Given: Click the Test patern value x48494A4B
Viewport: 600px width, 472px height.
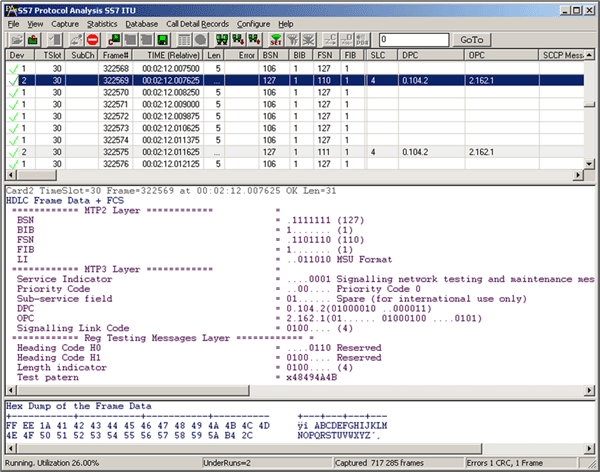Looking at the screenshot, I should click(311, 377).
